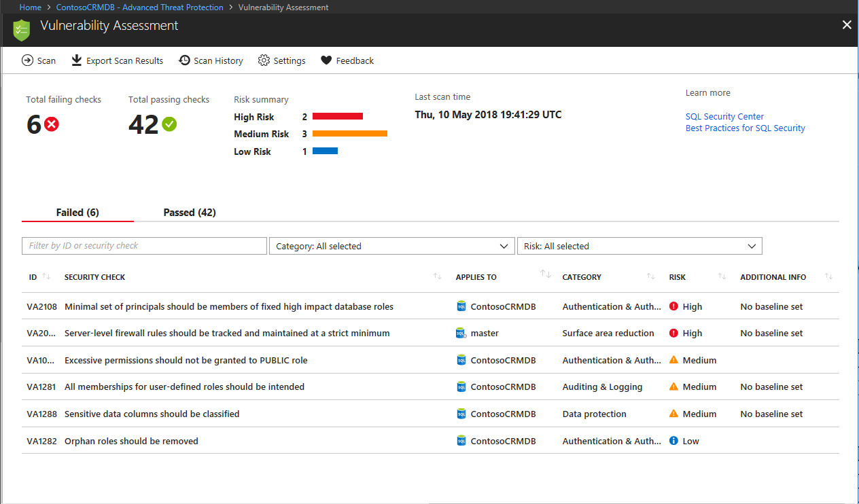
Task: Click the Medium warning icon for VA1288
Action: (x=674, y=413)
